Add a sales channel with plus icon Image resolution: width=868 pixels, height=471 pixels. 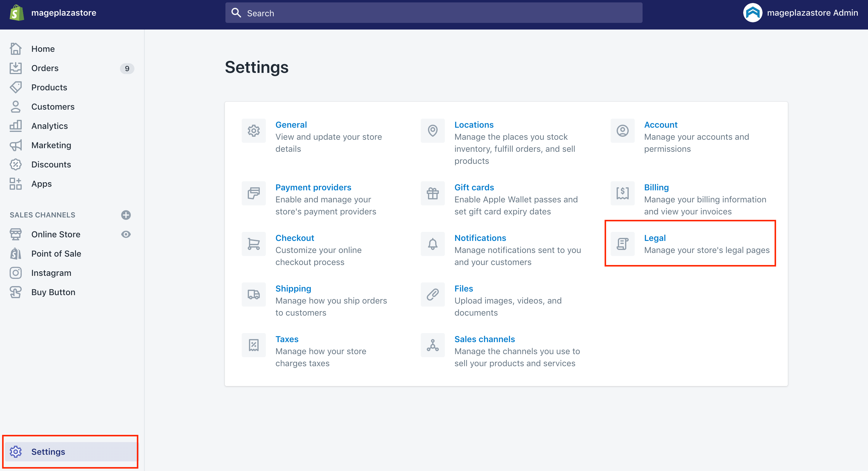[x=126, y=215]
